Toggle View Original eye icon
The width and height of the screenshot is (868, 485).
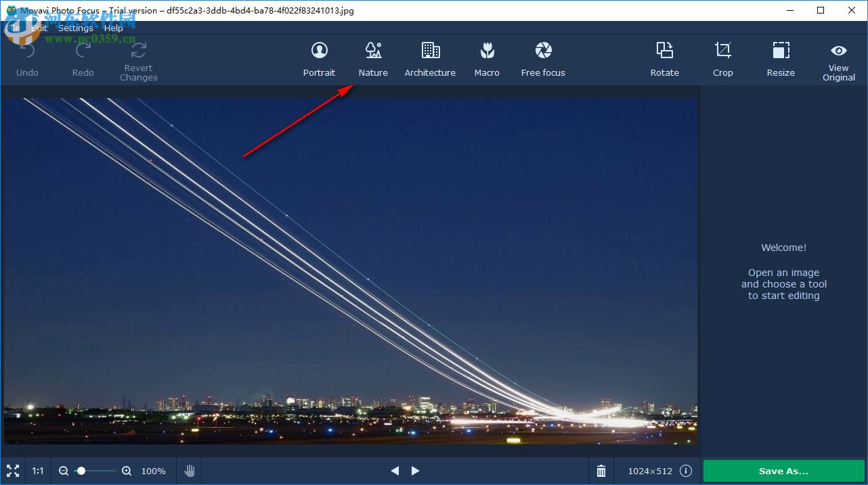click(839, 51)
